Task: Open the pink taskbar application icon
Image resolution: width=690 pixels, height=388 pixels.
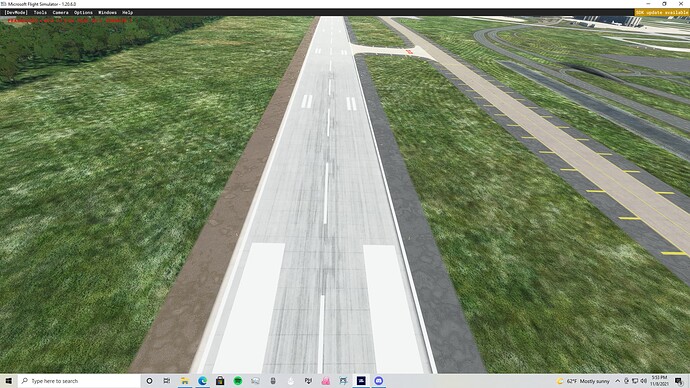Action: 326,381
